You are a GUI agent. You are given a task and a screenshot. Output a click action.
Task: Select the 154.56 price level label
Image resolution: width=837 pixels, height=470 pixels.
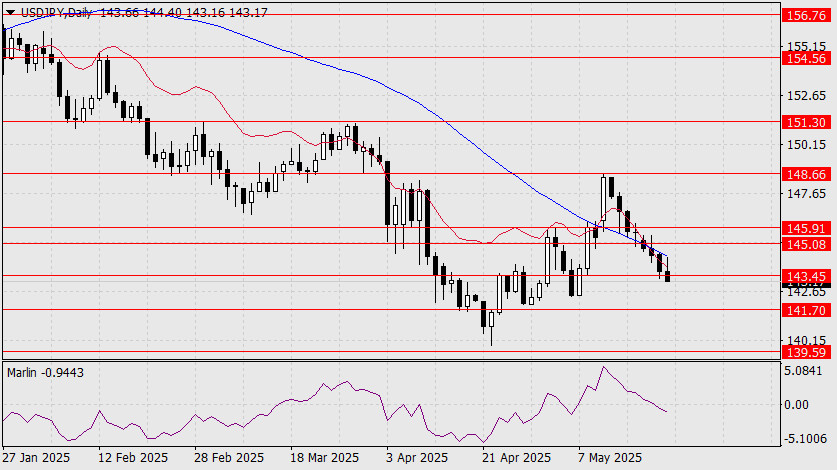tap(806, 58)
